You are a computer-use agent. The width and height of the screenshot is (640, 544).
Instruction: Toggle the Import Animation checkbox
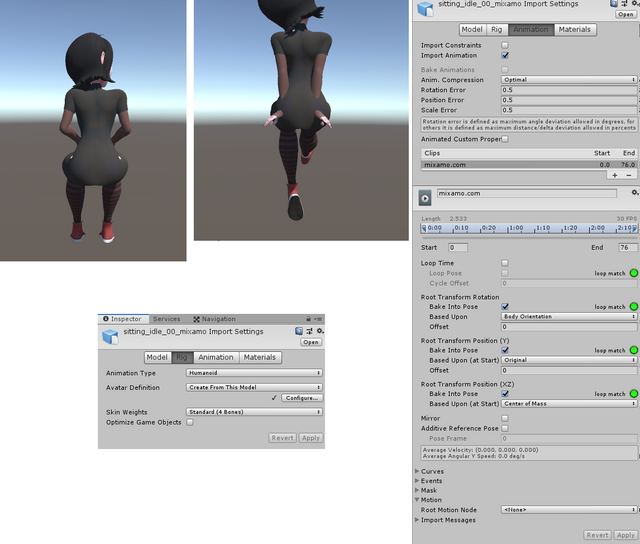click(505, 56)
